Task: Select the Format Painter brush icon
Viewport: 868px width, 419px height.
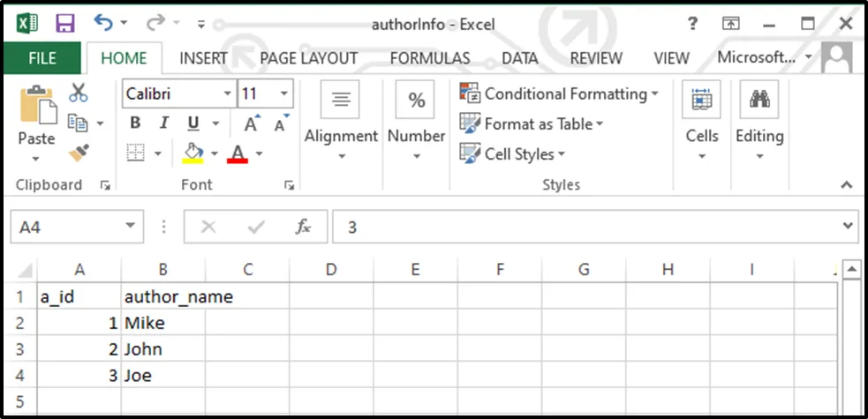Action: click(79, 153)
